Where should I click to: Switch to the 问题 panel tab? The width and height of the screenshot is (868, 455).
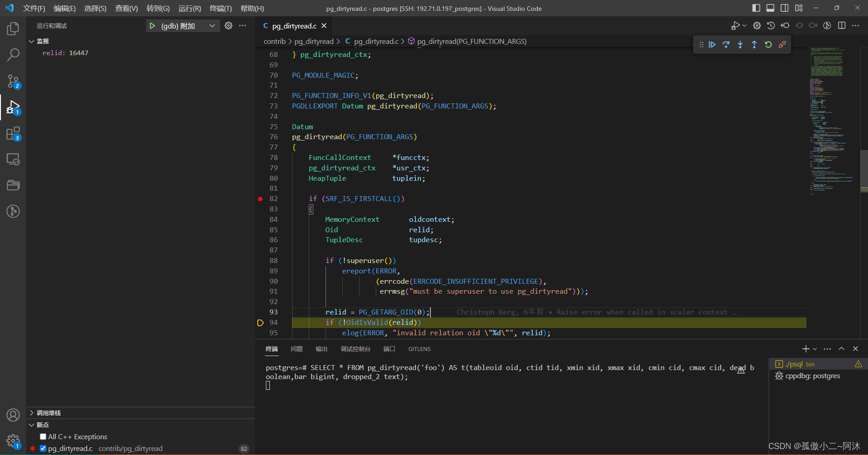[297, 349]
